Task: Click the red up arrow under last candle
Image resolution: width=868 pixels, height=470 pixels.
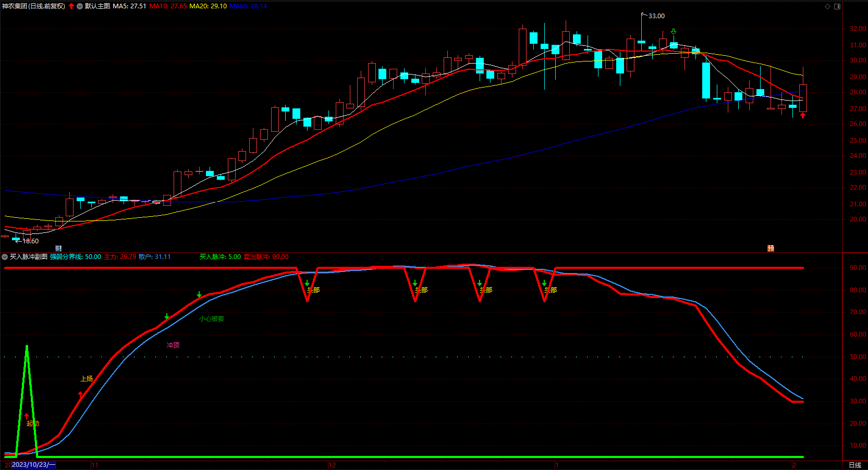Action: [x=803, y=115]
